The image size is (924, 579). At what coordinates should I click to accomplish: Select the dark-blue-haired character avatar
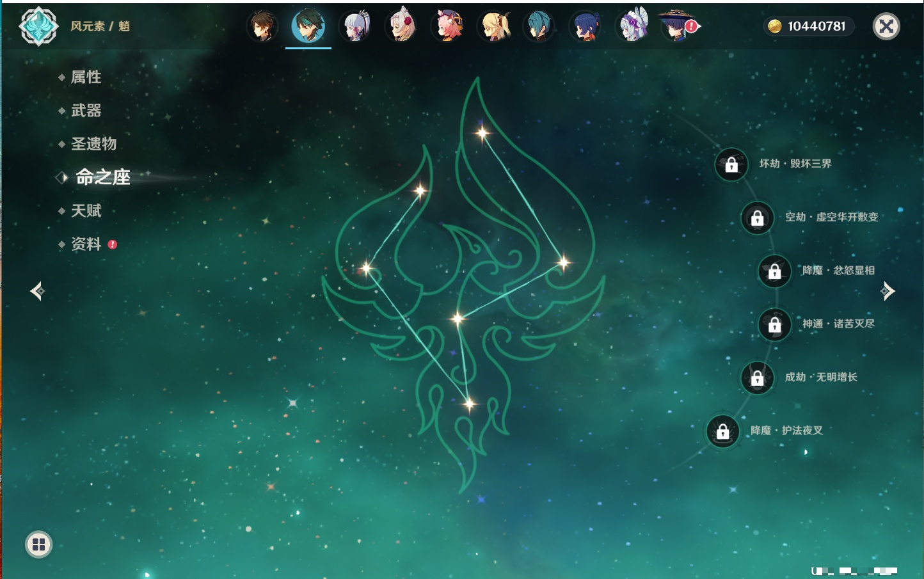585,26
